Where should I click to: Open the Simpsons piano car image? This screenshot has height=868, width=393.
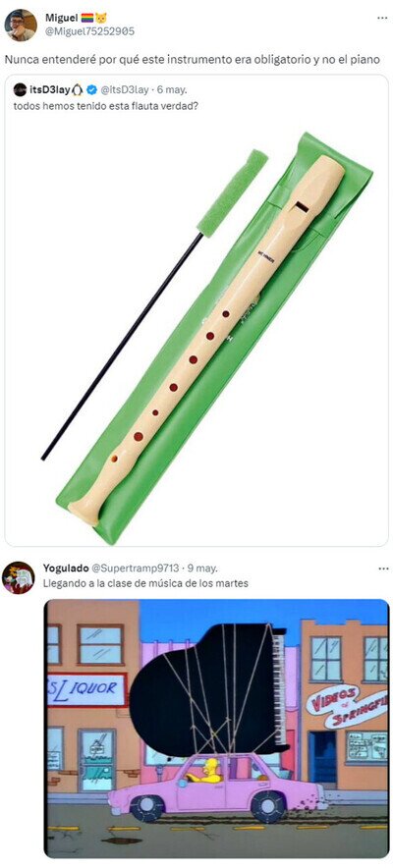[x=216, y=729]
